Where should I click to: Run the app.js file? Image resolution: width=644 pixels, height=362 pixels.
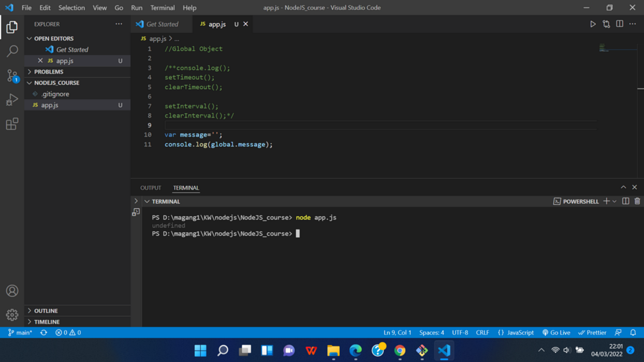click(592, 24)
